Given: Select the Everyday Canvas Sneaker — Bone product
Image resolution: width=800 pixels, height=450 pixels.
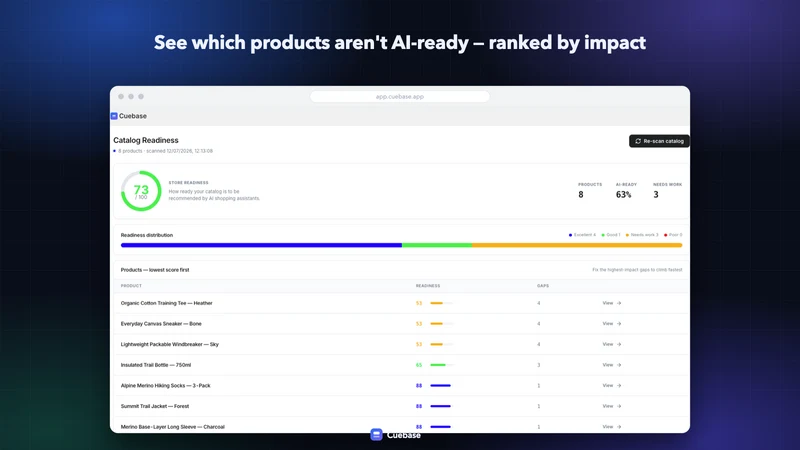Looking at the screenshot, I should (161, 323).
